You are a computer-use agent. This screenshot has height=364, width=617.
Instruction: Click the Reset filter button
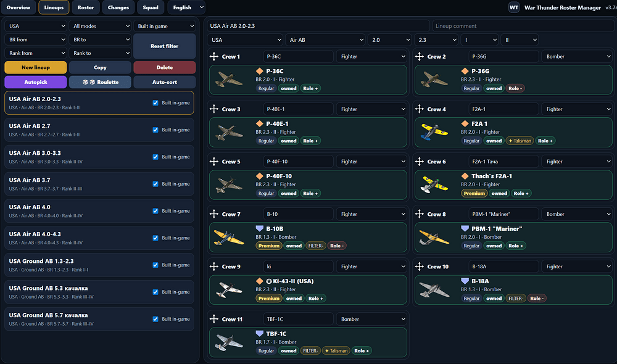[x=165, y=46]
